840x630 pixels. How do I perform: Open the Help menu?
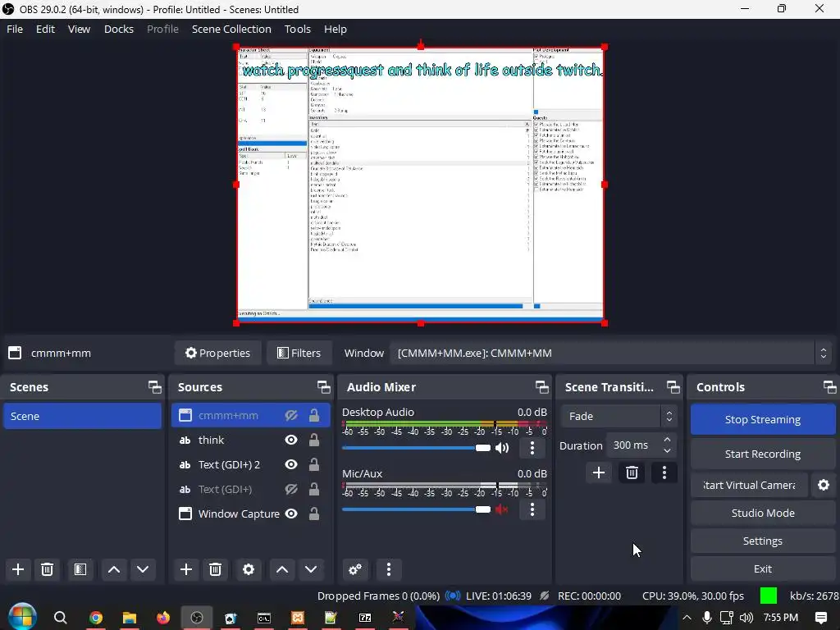point(336,29)
